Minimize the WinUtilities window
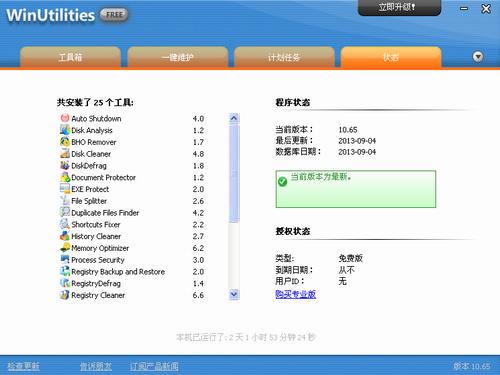The image size is (500, 375). [x=464, y=8]
